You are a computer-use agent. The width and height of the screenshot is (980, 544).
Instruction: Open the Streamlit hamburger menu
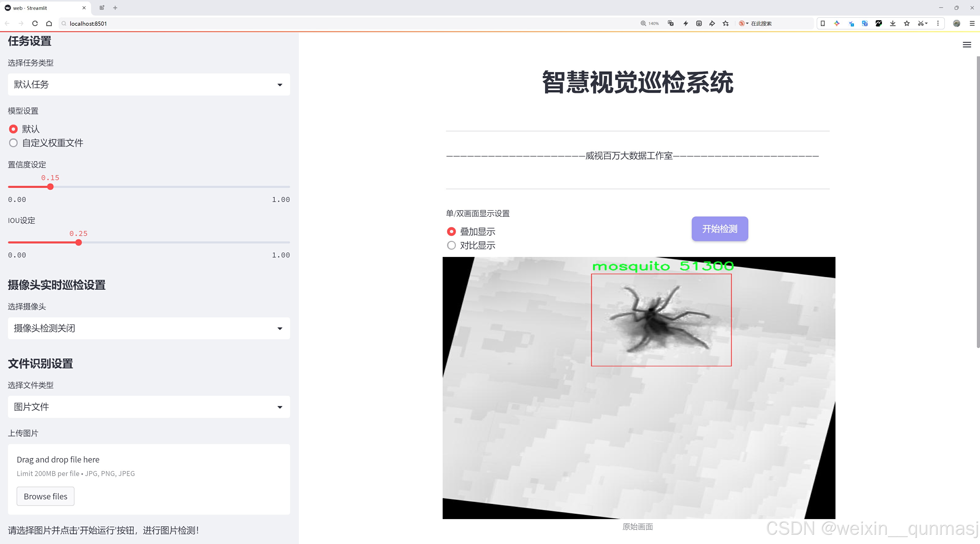(967, 45)
